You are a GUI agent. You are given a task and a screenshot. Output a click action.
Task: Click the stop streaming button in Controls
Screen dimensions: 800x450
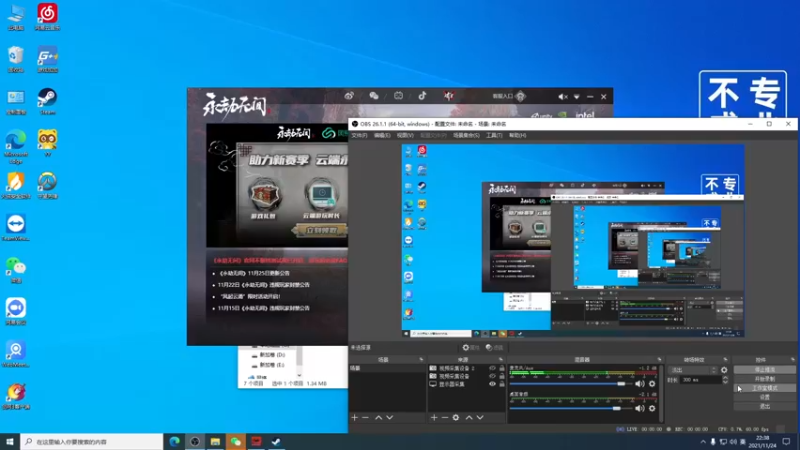coord(764,369)
